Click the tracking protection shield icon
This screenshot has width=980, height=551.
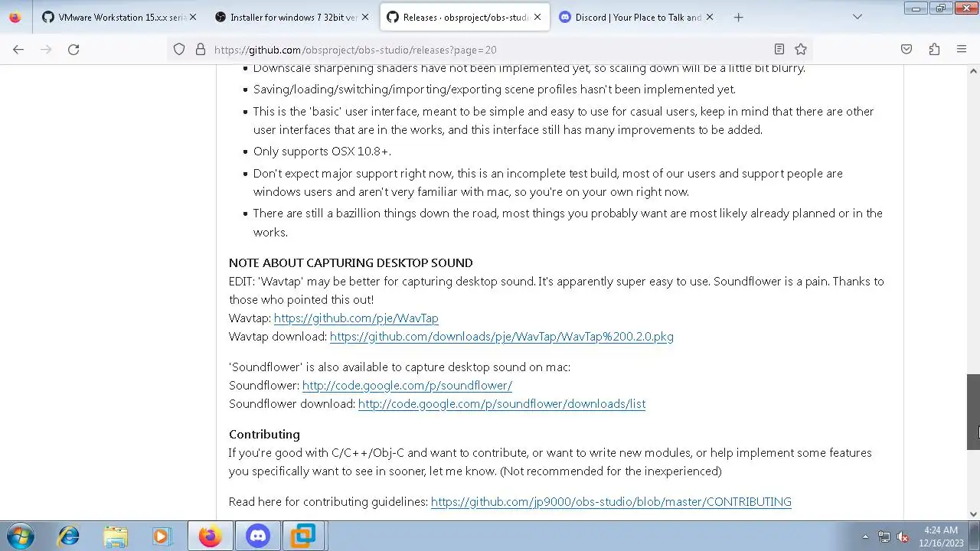pyautogui.click(x=179, y=49)
